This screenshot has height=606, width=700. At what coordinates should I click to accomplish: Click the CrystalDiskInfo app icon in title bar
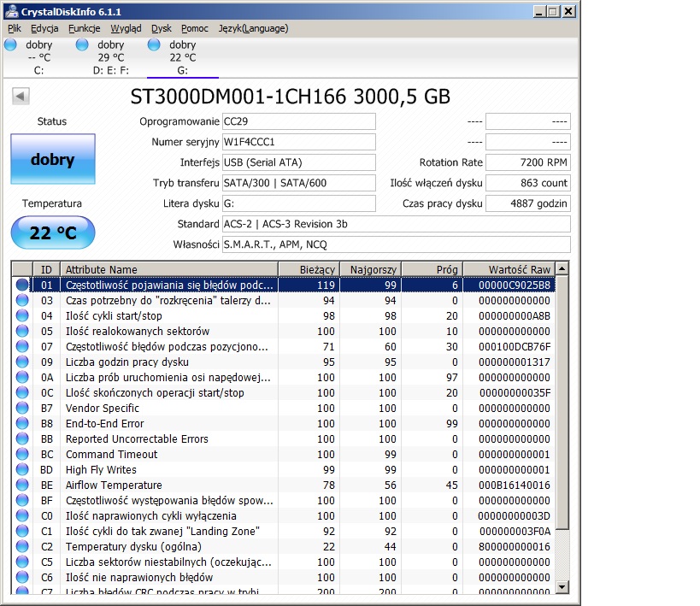[x=11, y=11]
